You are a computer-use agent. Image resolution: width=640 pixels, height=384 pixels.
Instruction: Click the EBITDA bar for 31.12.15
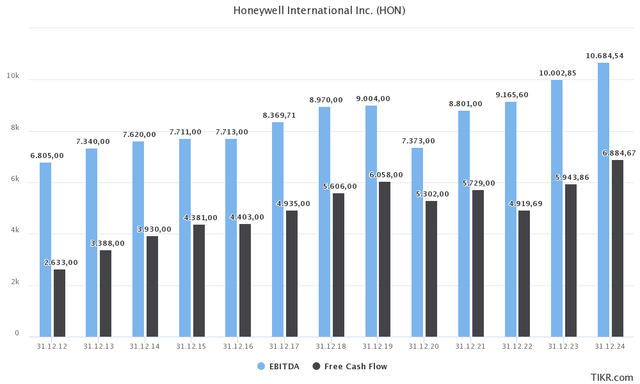click(x=184, y=238)
